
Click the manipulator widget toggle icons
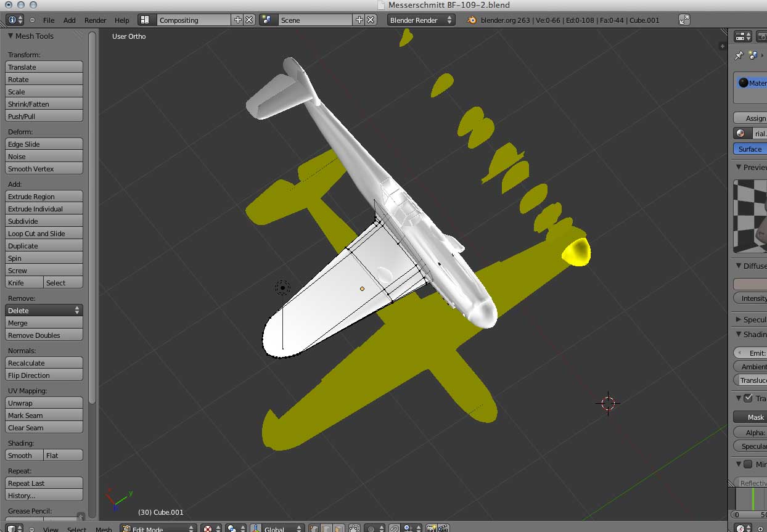click(x=327, y=528)
